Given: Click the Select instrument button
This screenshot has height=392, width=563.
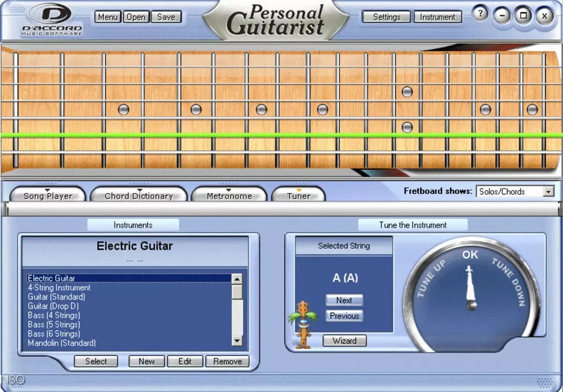Looking at the screenshot, I should point(96,361).
